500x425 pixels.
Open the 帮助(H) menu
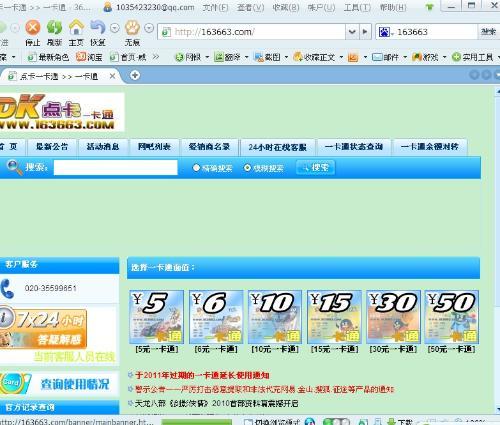(x=393, y=7)
